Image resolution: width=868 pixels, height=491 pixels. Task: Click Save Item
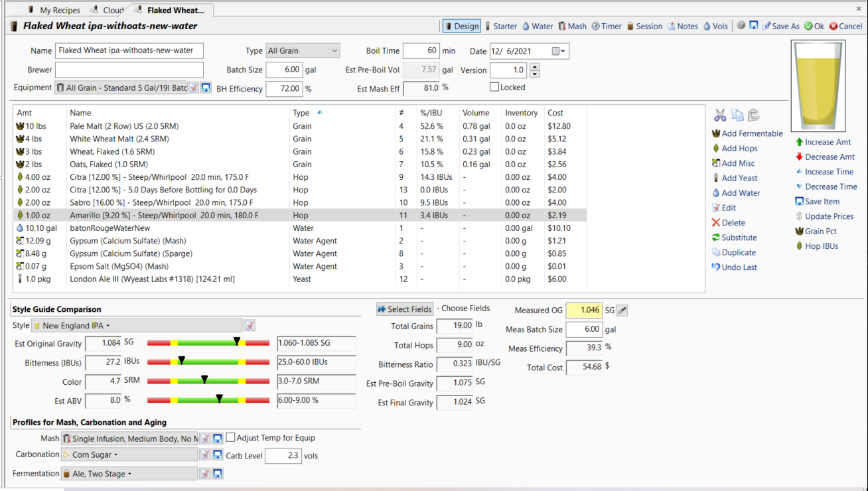click(818, 202)
